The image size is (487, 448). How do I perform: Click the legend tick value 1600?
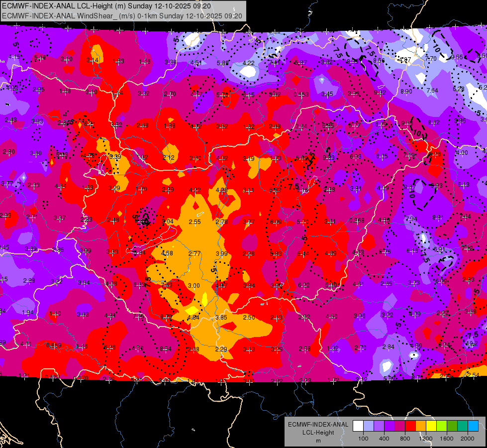(447, 439)
